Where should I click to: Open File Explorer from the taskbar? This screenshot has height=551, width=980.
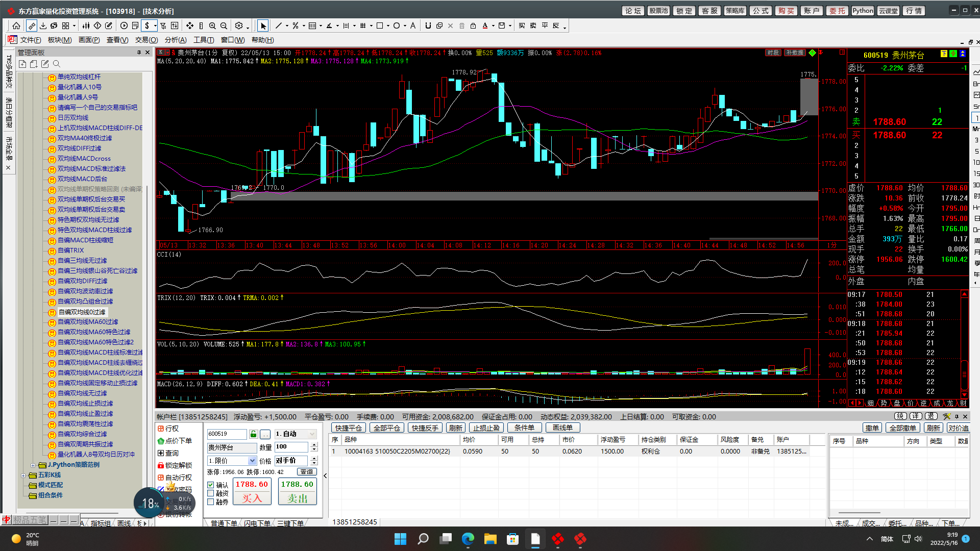(490, 539)
